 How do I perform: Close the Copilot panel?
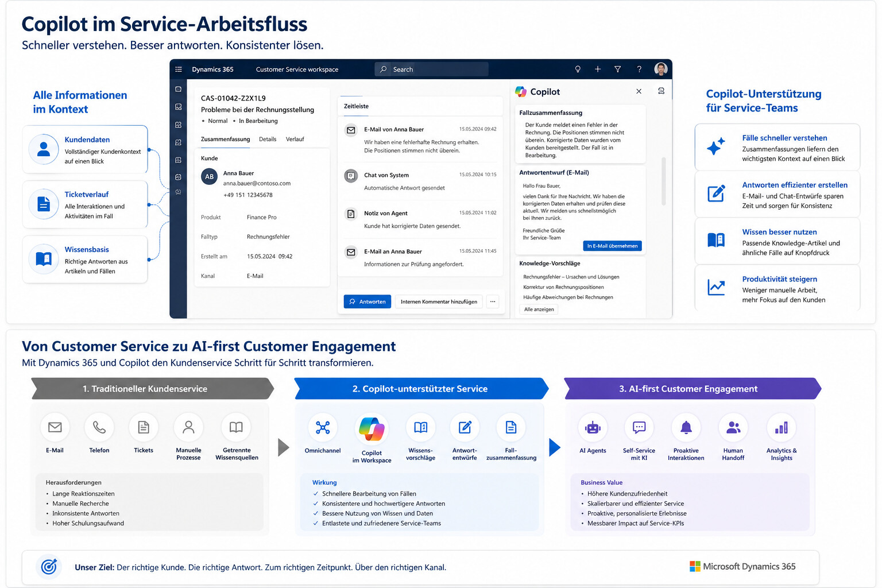(x=639, y=91)
